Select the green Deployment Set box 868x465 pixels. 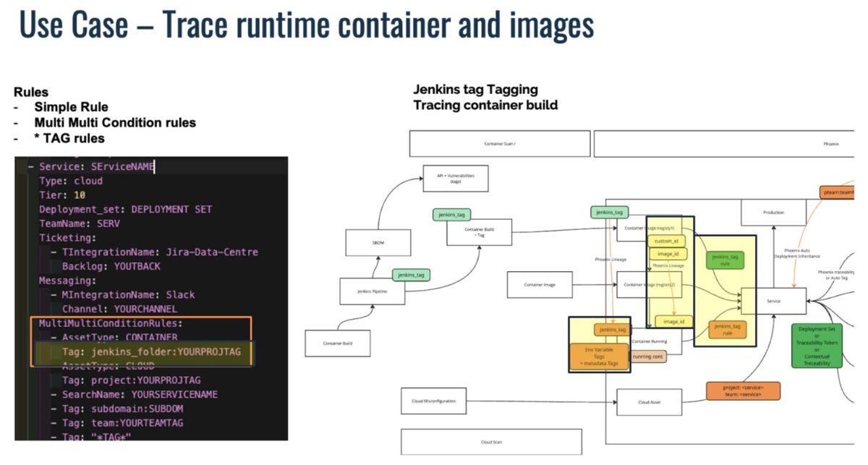click(817, 346)
